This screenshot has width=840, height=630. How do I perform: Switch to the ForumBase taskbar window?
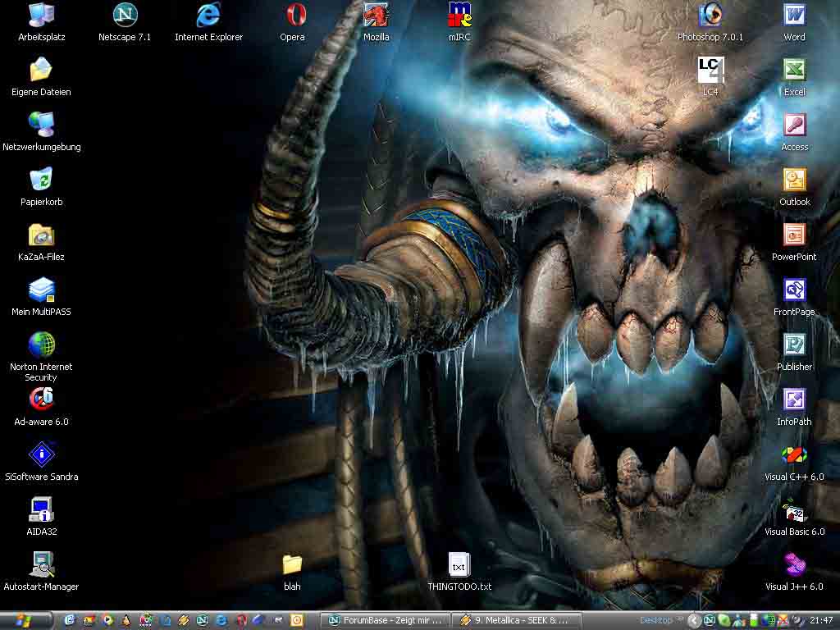pos(386,620)
